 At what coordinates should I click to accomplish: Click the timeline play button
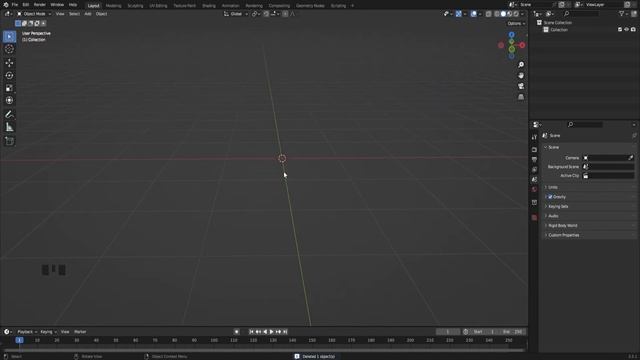271,332
